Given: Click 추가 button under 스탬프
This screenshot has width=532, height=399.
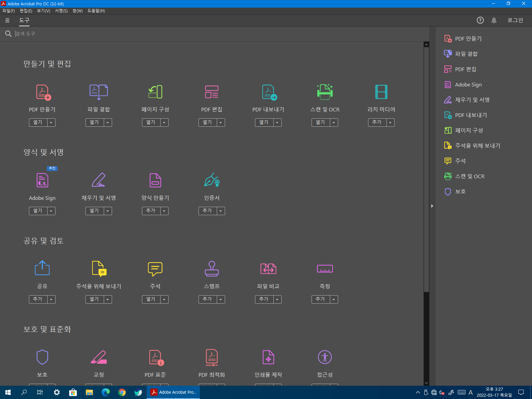Looking at the screenshot, I should click(207, 300).
